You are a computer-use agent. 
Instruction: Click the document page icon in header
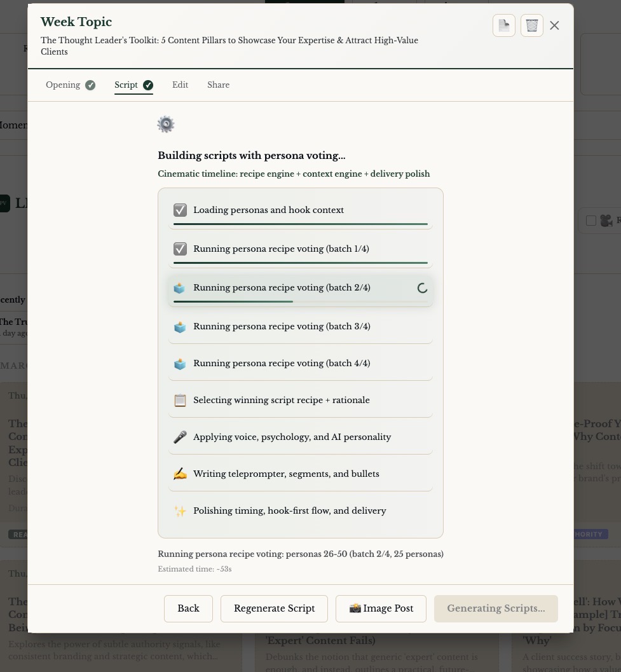503,25
